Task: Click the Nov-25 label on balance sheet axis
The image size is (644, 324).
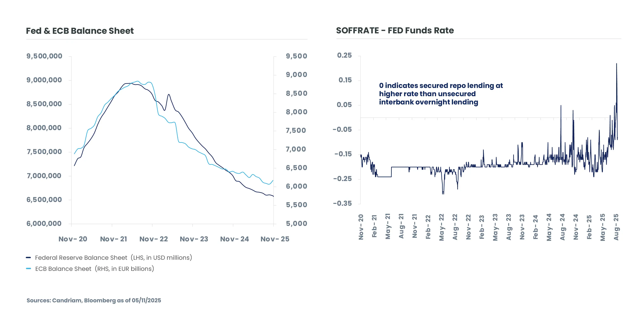Action: click(275, 239)
